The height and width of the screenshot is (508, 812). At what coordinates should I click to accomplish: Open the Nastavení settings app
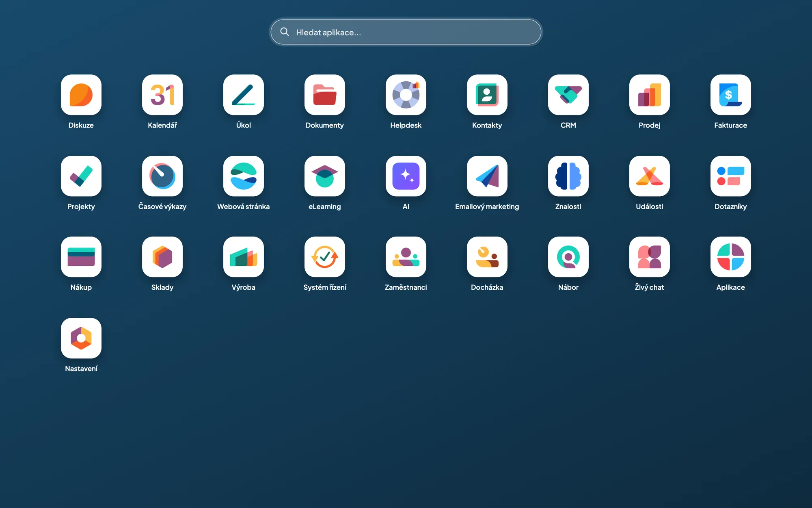(81, 338)
